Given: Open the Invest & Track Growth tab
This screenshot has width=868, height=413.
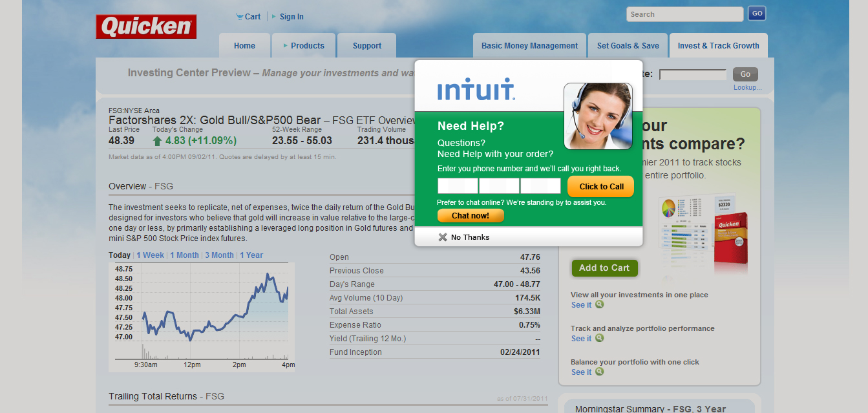Looking at the screenshot, I should click(718, 46).
